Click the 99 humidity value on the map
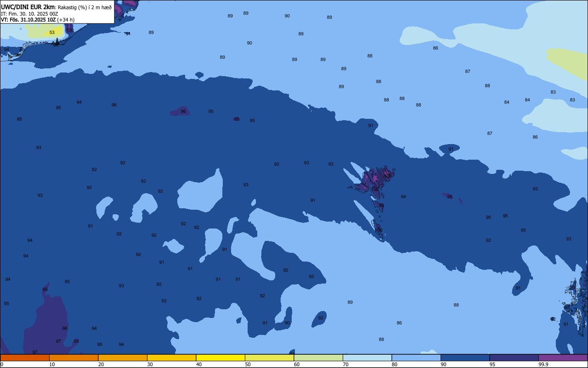The image size is (588, 368). pyautogui.click(x=381, y=206)
